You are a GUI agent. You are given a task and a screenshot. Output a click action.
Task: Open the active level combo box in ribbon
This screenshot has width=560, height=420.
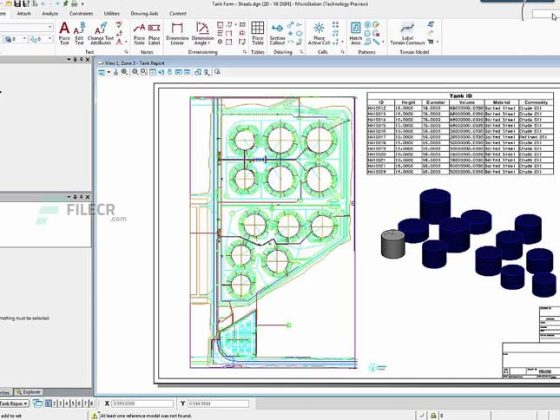[26, 28]
